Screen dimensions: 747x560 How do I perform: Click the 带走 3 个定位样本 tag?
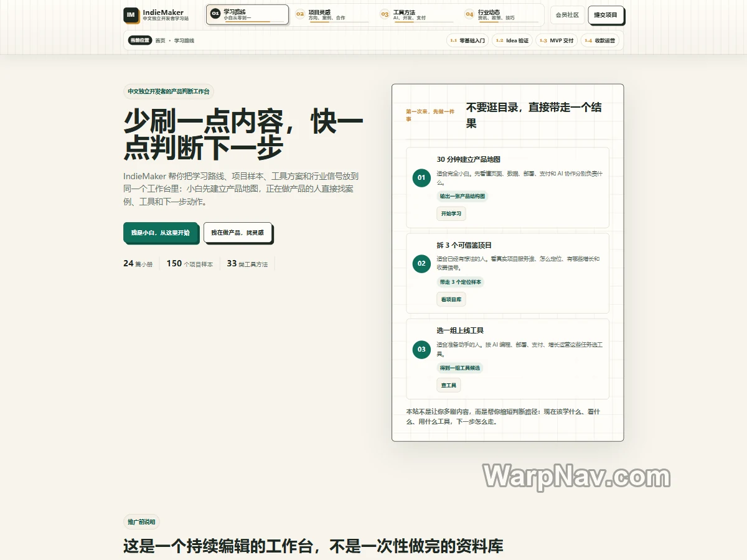coord(460,282)
